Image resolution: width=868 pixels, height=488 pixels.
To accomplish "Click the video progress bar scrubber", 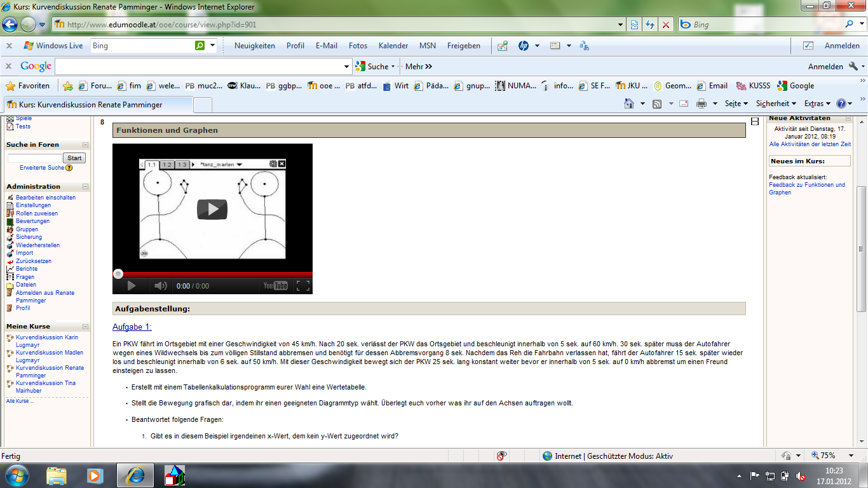I will [118, 274].
